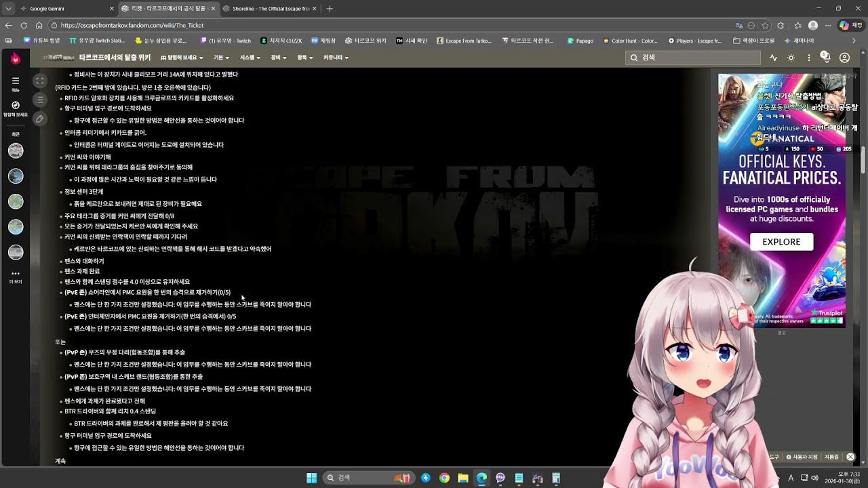Image resolution: width=868 pixels, height=488 pixels.
Task: Click the activity pulse icon in wiki header
Action: pyautogui.click(x=773, y=58)
